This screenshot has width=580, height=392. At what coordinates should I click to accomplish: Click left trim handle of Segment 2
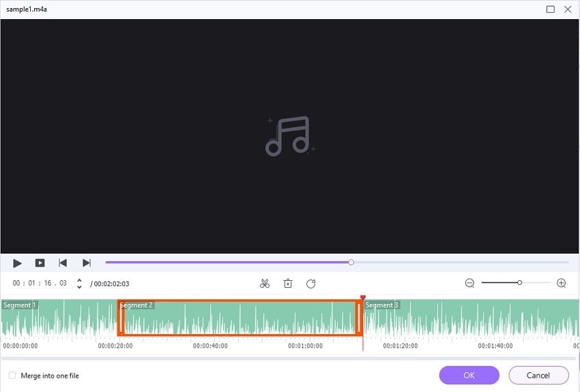tap(121, 318)
